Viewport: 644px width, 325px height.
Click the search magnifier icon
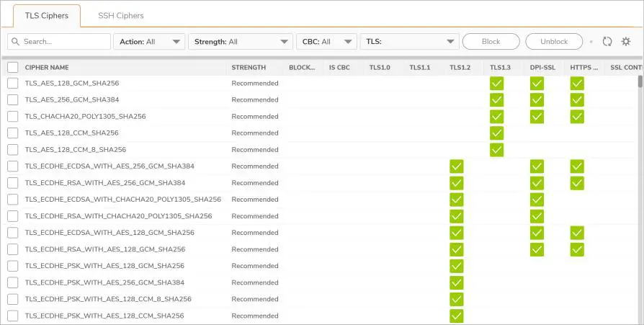[17, 42]
